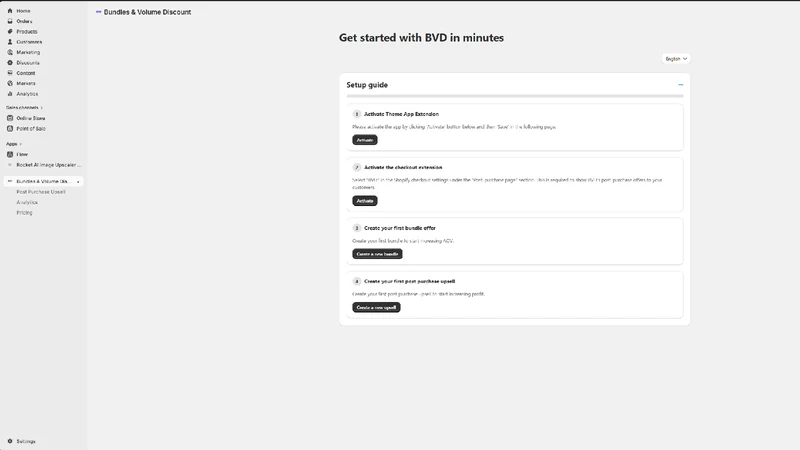Select step 2 number badge

[x=357, y=167]
